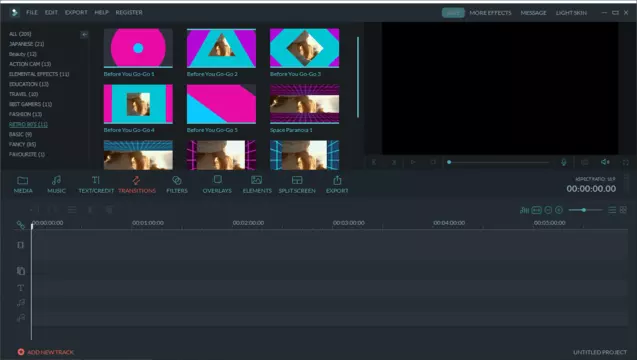637x360 pixels.
Task: Select the Retro 80's category
Action: click(28, 124)
